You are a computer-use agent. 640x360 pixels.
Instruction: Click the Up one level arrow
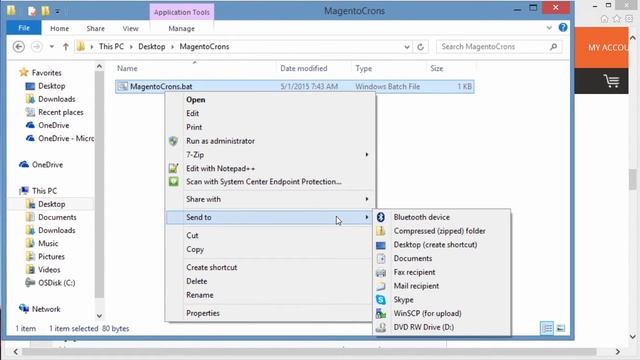pos(65,47)
